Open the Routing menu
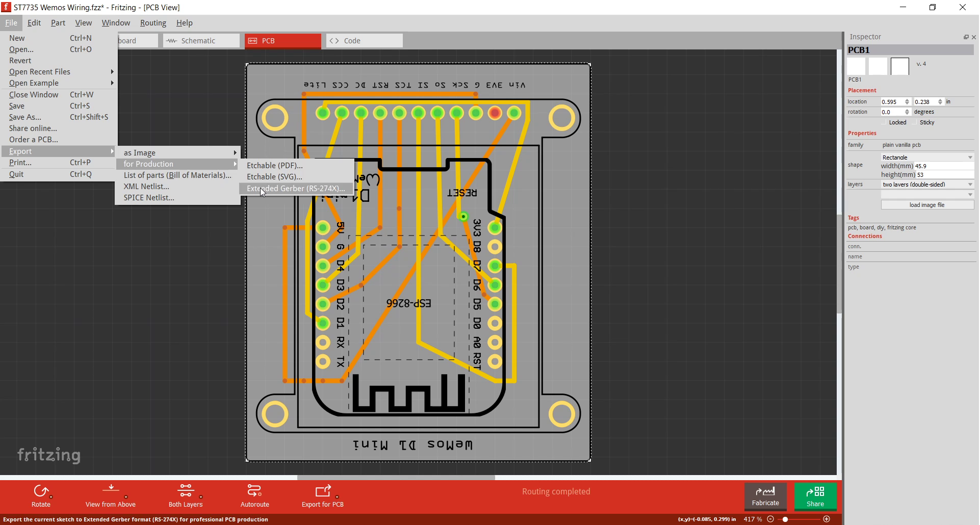Viewport: 980px width, 525px height. click(153, 23)
